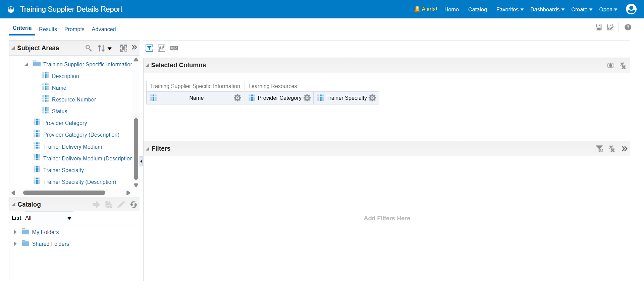
Task: Select the Description column in tree
Action: (65, 76)
